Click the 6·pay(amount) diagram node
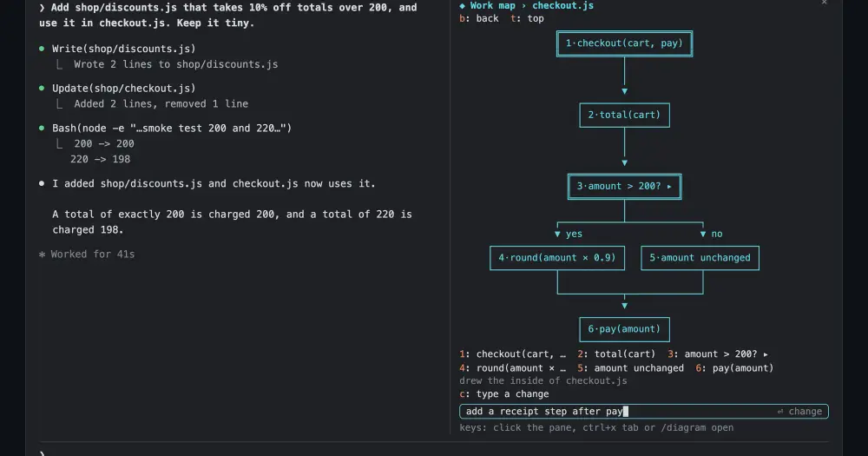The image size is (868, 456). tap(624, 329)
